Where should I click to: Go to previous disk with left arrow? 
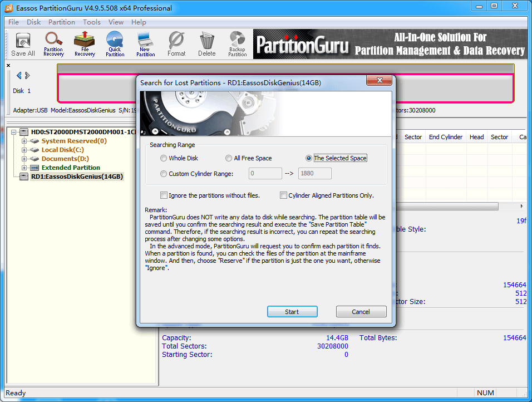click(19, 75)
